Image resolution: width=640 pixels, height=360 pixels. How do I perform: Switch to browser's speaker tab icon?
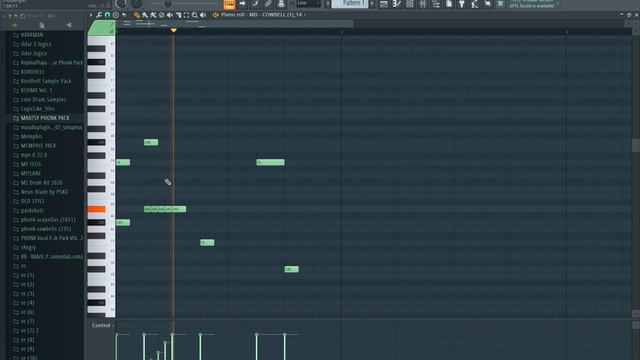pos(69,25)
